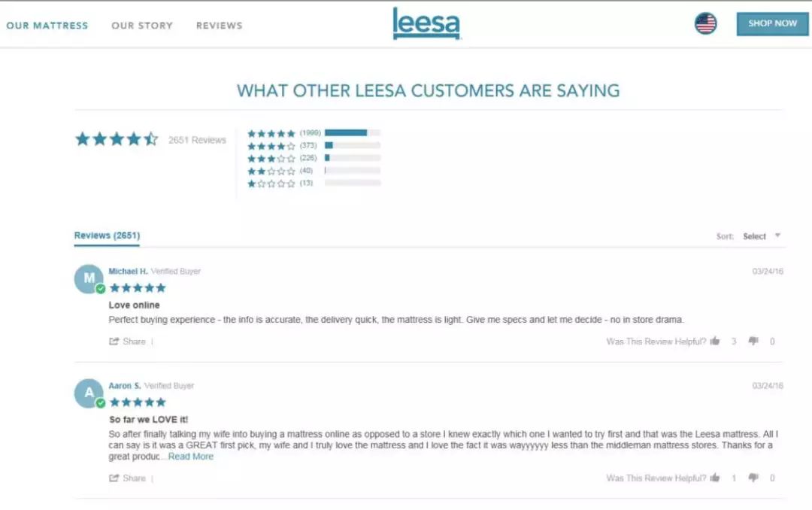The width and height of the screenshot is (812, 510).
Task: Thumbs up Aaron S.'s review
Action: [x=715, y=478]
